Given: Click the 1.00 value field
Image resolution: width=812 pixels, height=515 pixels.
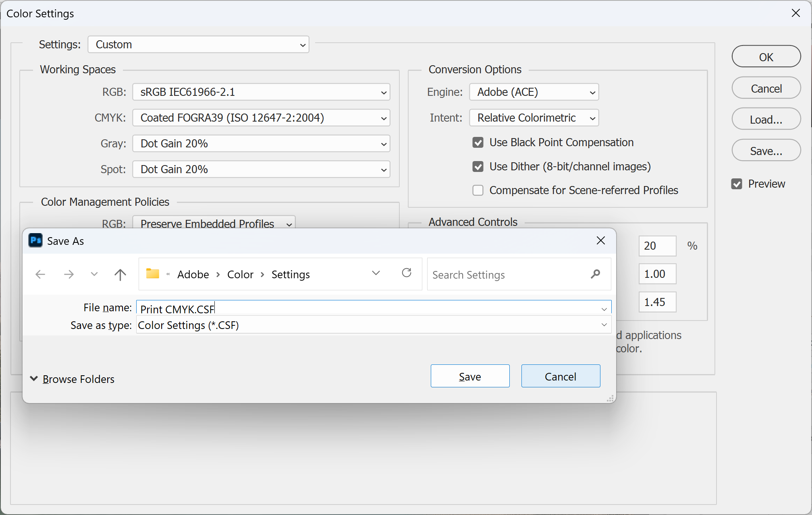Looking at the screenshot, I should pos(657,274).
